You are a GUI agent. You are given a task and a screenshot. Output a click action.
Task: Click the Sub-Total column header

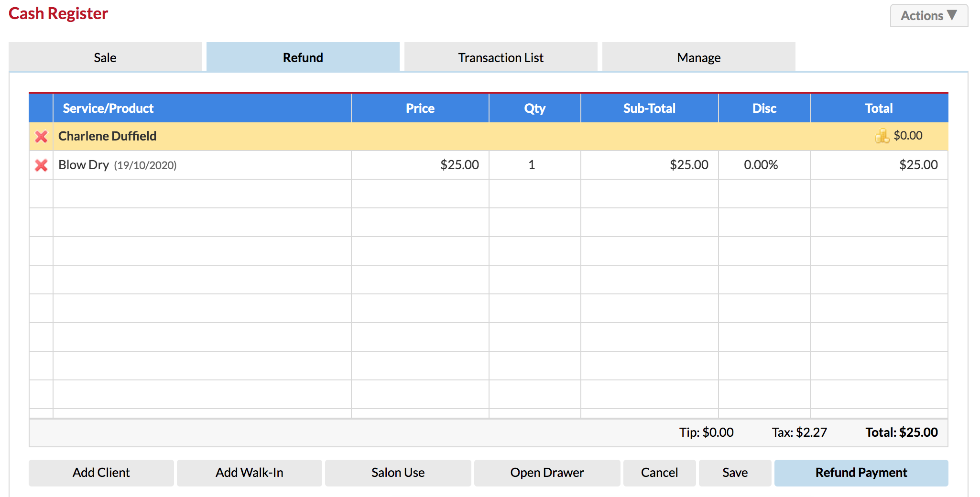[x=650, y=108]
